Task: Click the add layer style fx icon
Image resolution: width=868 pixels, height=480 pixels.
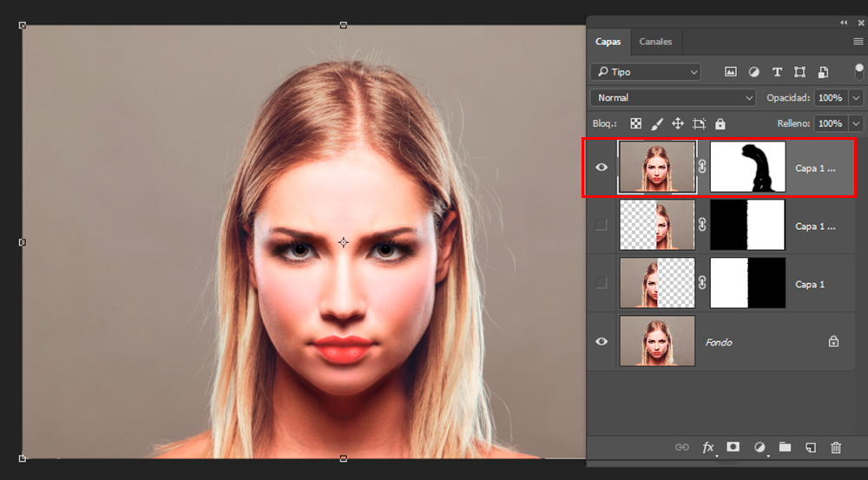Action: tap(708, 447)
